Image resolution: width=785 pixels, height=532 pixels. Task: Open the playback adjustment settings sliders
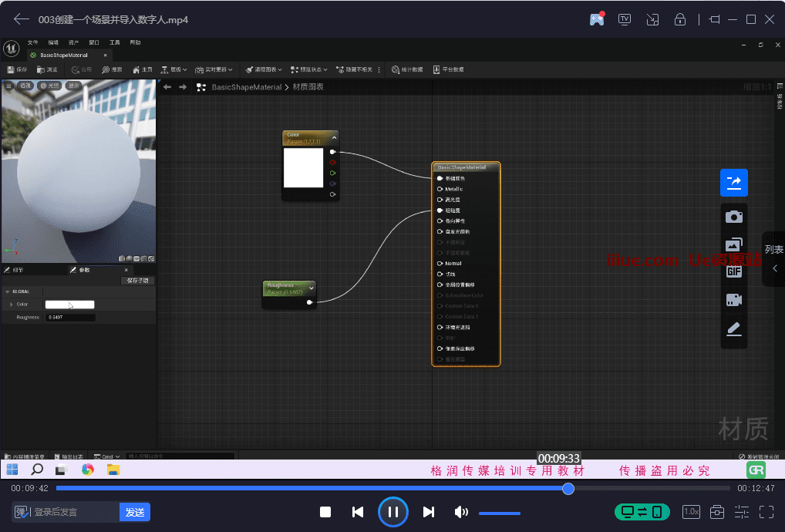click(742, 512)
